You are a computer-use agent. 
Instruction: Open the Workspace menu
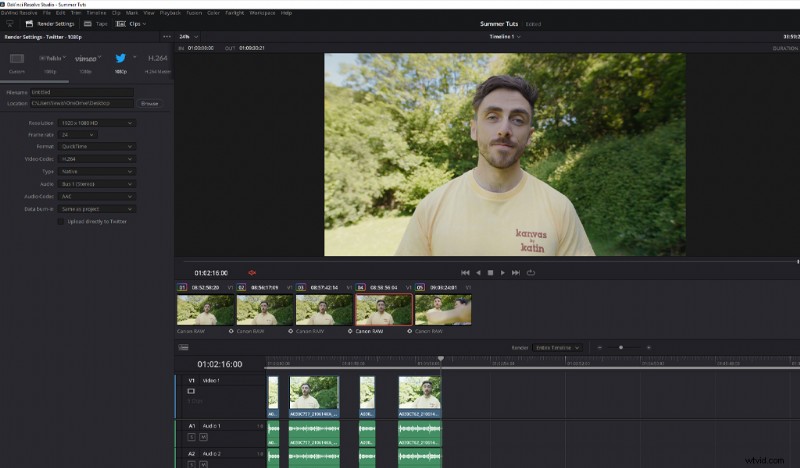click(262, 13)
